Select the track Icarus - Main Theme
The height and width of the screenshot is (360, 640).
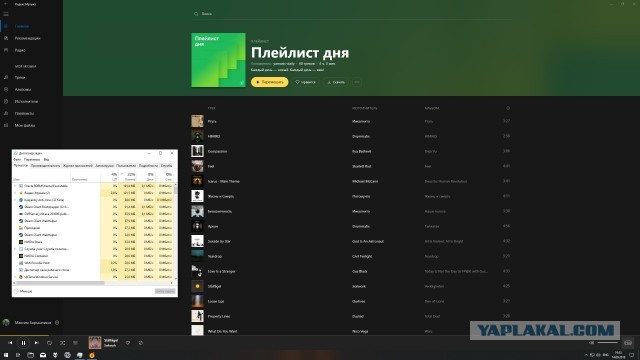[224, 181]
